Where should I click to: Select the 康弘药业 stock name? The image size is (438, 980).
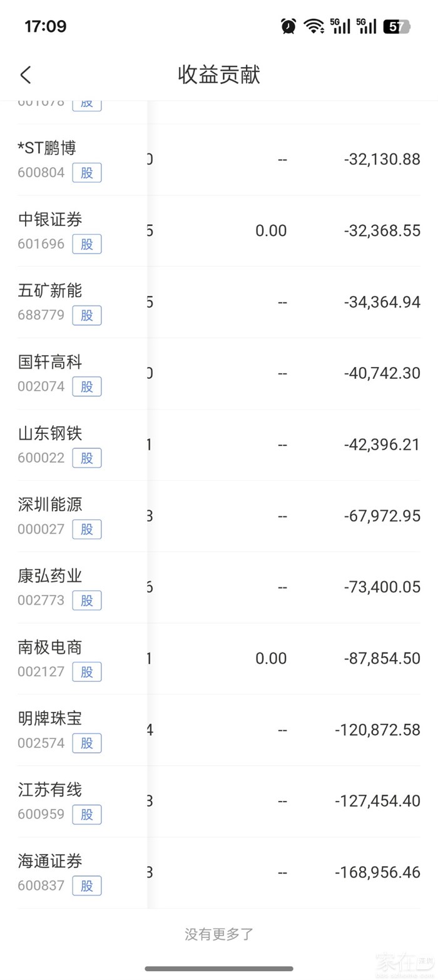coord(50,576)
